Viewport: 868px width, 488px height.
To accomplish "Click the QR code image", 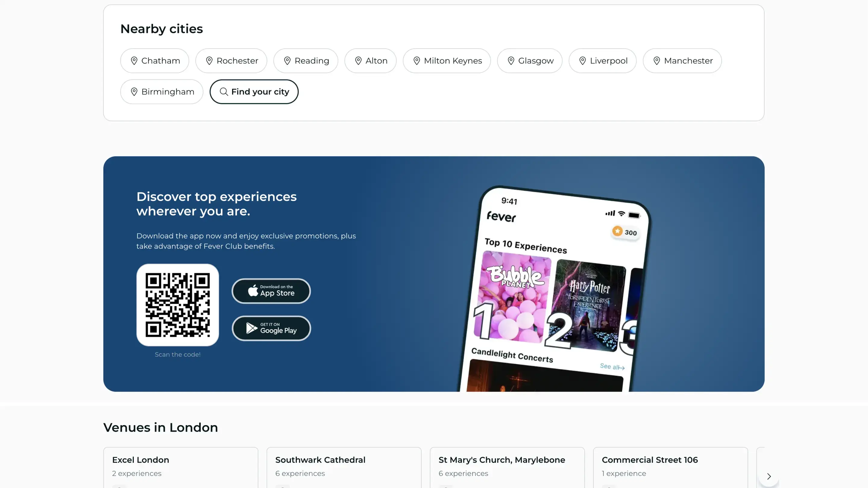I will (178, 305).
